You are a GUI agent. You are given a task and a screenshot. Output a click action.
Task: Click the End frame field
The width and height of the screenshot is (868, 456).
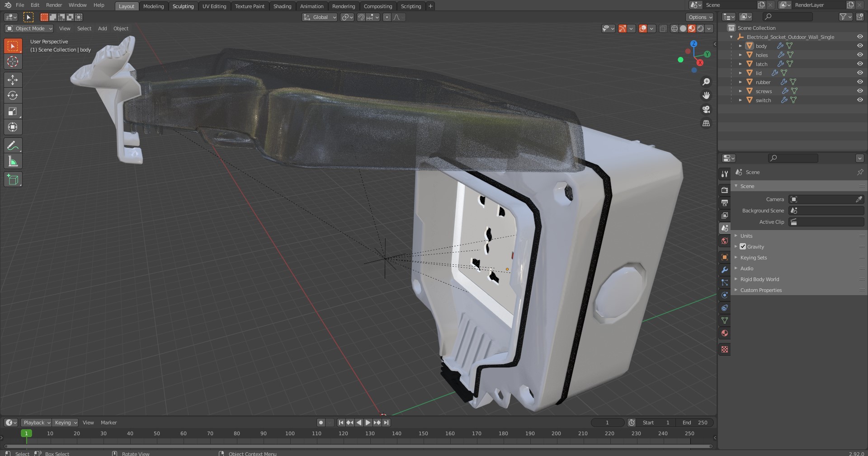tap(695, 423)
